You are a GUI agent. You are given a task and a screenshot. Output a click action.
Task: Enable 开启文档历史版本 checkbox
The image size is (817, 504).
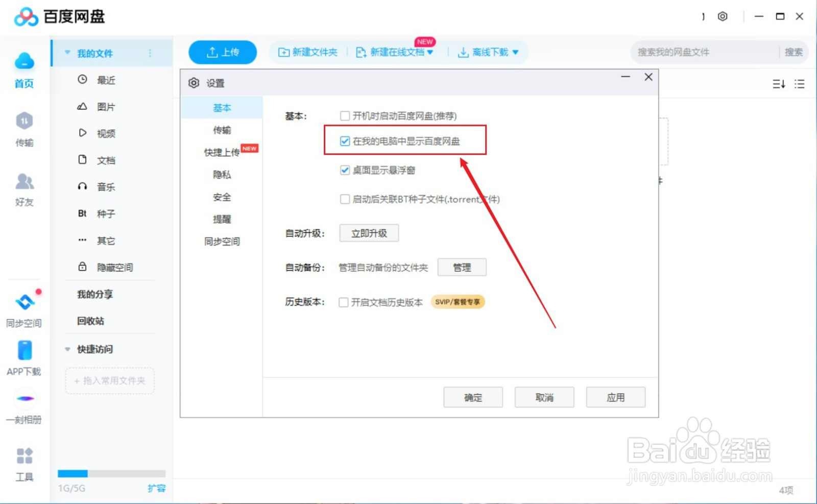pos(344,302)
